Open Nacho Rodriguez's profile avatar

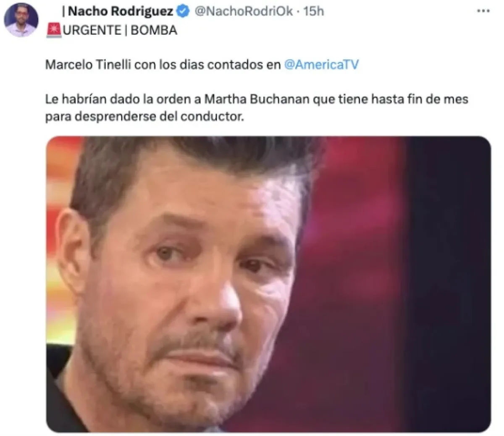pyautogui.click(x=21, y=20)
